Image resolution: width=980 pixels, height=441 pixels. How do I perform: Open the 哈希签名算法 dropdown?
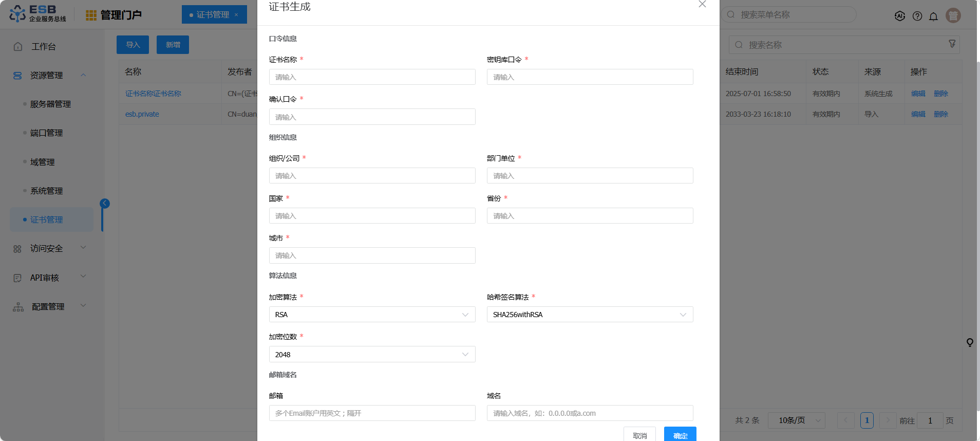coord(590,315)
